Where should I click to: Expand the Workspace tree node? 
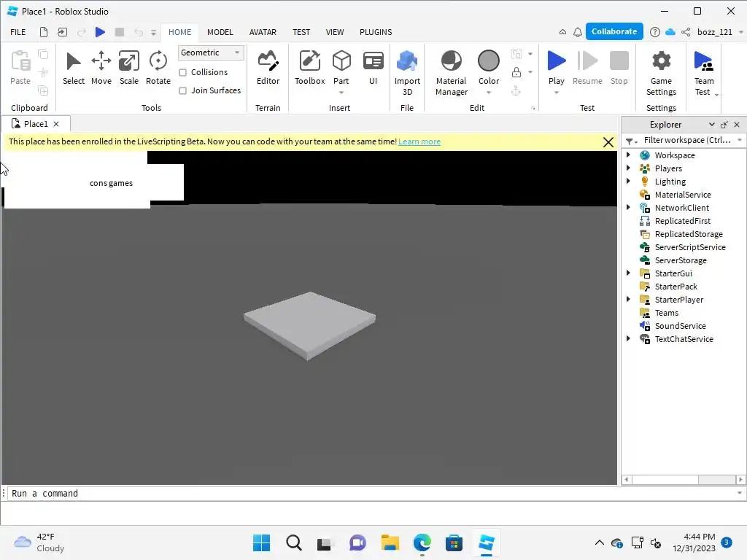(x=628, y=155)
